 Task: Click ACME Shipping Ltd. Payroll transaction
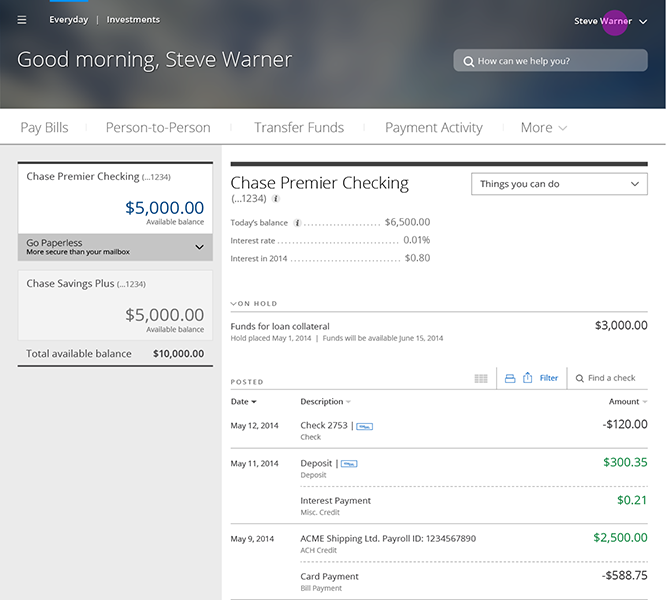[388, 538]
